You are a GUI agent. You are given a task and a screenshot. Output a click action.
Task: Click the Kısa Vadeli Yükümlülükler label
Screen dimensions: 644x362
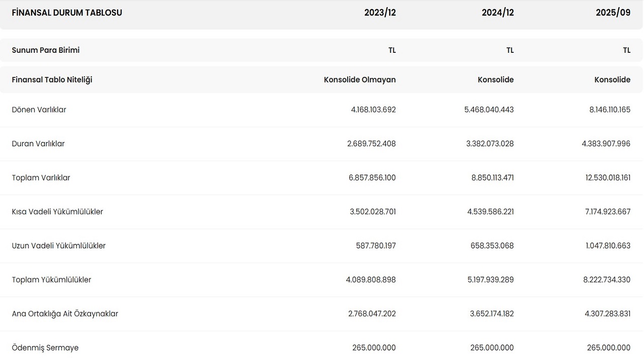[x=57, y=212]
